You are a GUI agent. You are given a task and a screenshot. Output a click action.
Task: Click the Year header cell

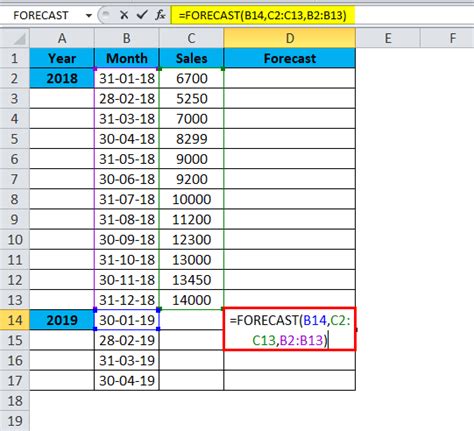pyautogui.click(x=62, y=58)
